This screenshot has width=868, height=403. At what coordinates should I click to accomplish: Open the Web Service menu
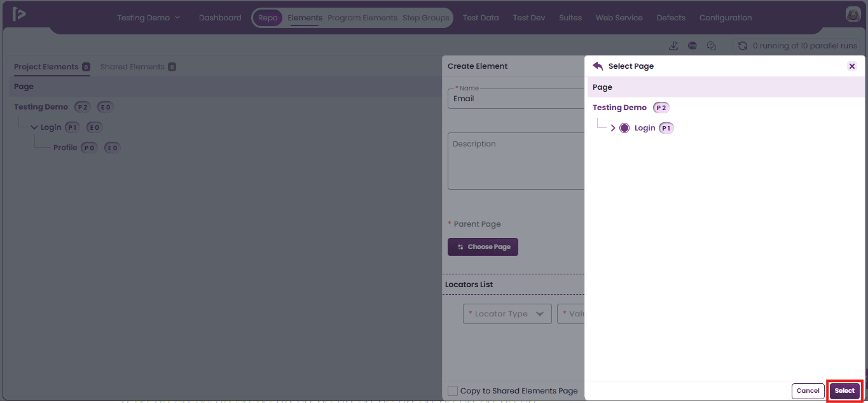coord(619,18)
